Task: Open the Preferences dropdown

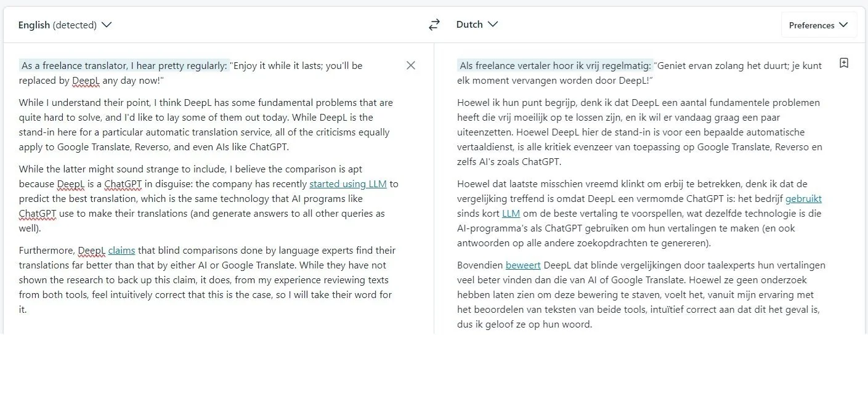Action: [819, 25]
